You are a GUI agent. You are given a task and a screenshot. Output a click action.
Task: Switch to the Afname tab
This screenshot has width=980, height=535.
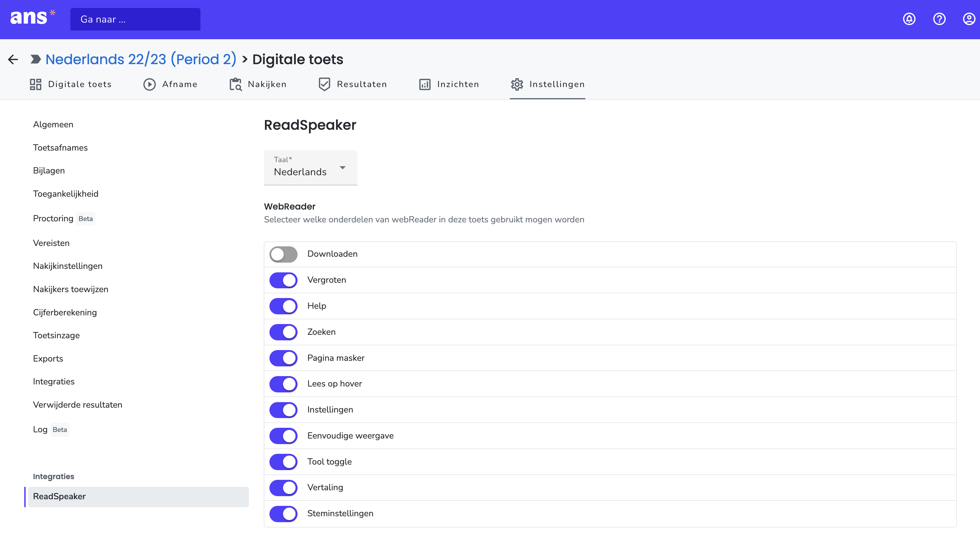170,84
